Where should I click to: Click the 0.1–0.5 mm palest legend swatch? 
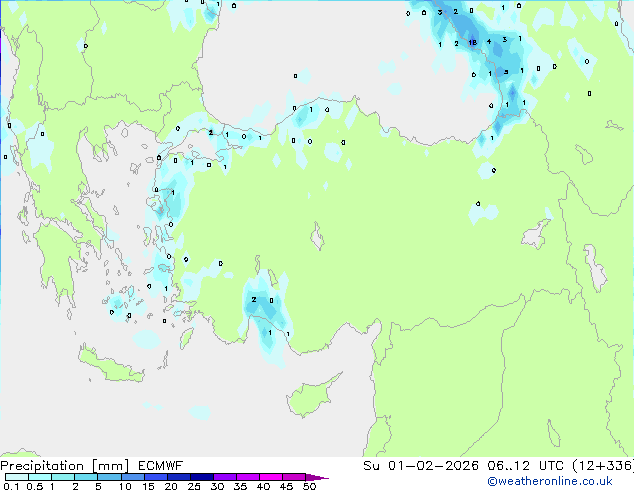[x=17, y=477]
